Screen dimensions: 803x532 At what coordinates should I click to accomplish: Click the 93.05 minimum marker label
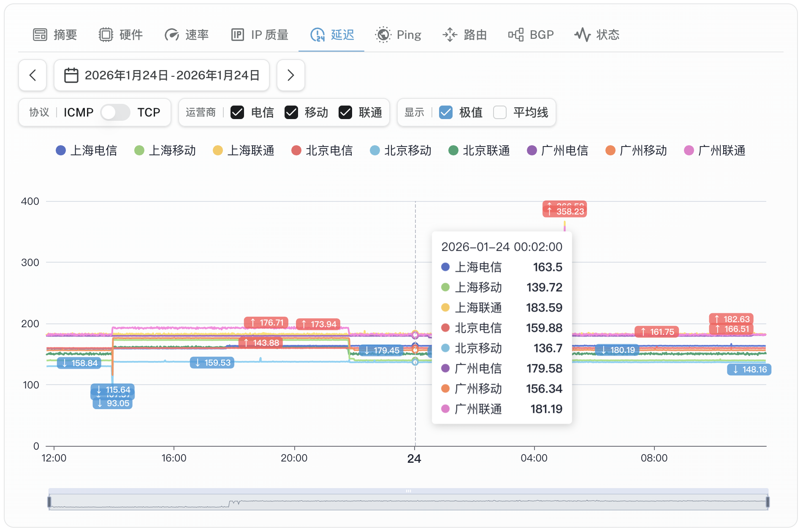click(113, 403)
